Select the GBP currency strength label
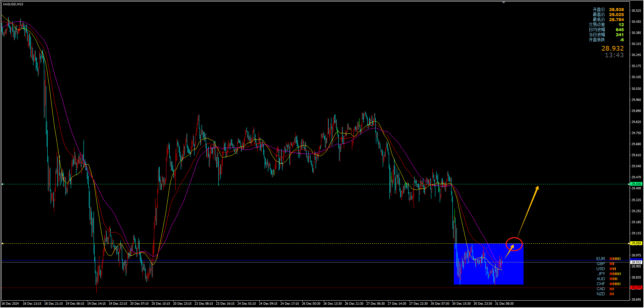Image resolution: width=644 pixels, height=308 pixels. tap(601, 264)
